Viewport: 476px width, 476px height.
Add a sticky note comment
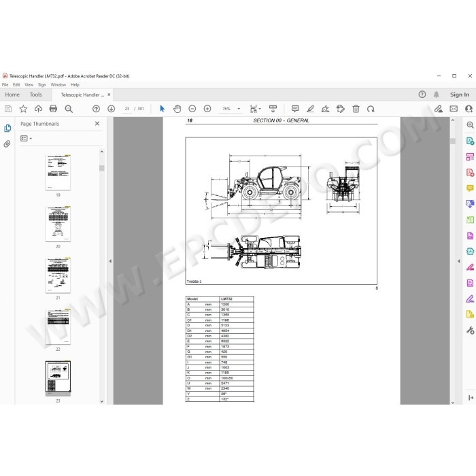[295, 109]
